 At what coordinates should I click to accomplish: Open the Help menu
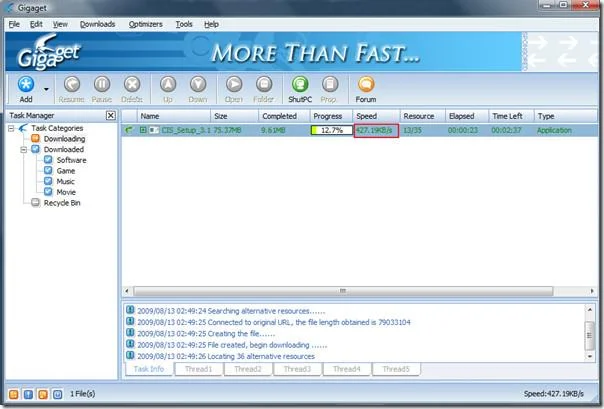coord(211,24)
